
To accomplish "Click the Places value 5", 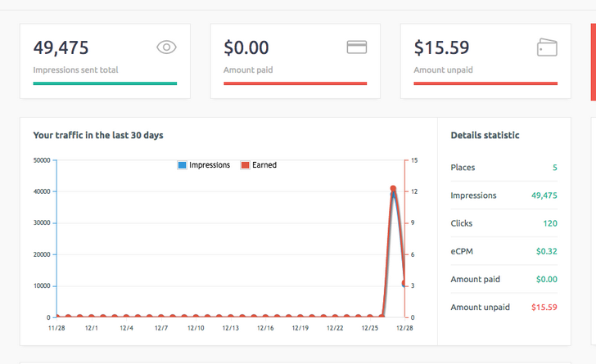I will pos(554,168).
